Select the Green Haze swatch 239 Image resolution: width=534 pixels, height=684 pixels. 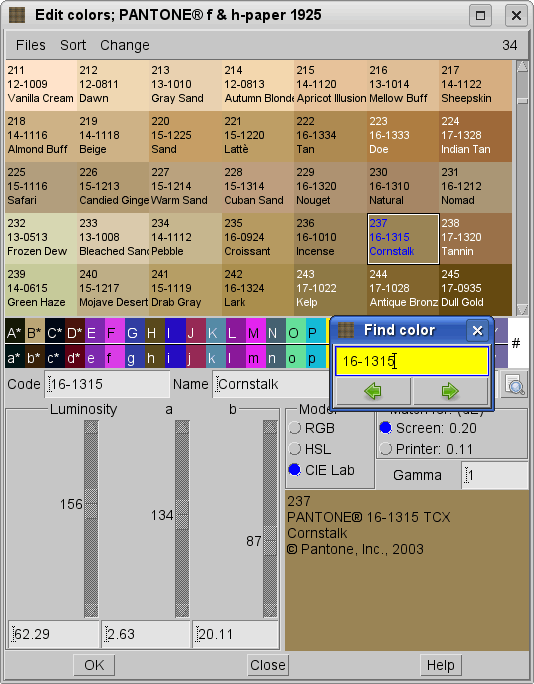point(41,289)
